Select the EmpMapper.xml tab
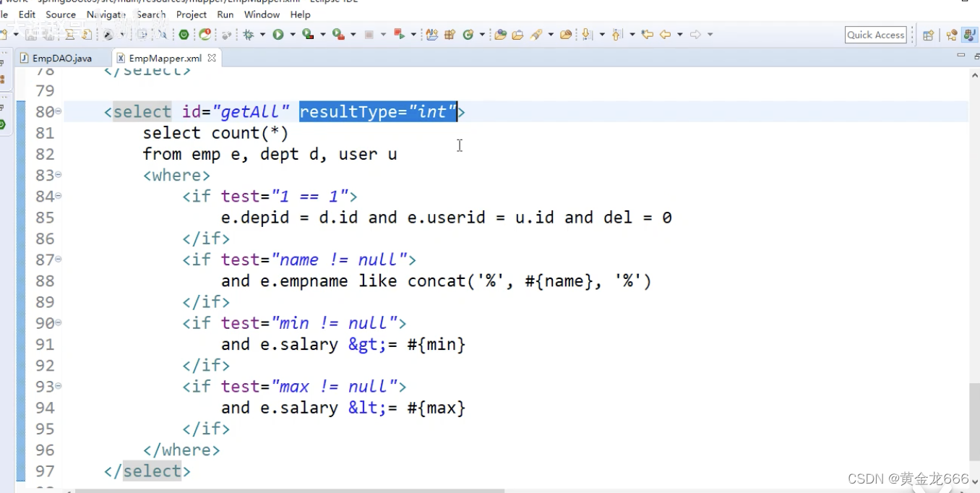The width and height of the screenshot is (980, 493). coord(166,58)
